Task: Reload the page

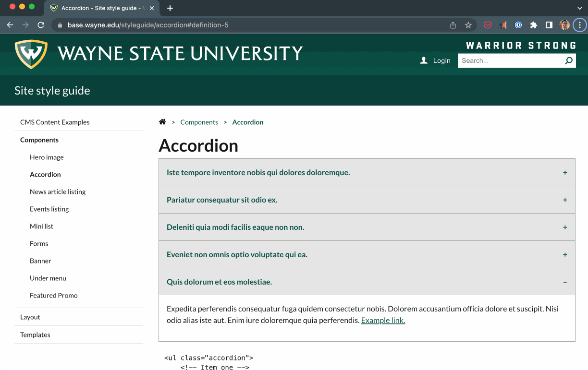Action: tap(41, 25)
